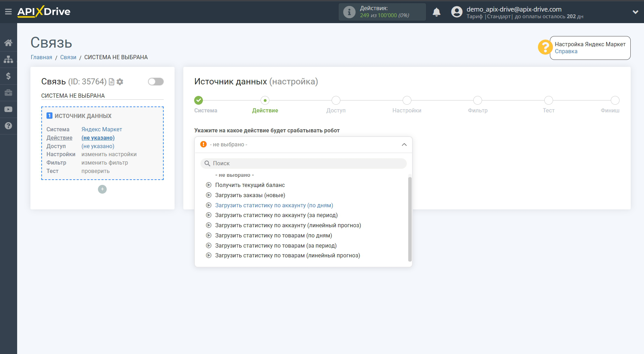The width and height of the screenshot is (644, 354).
Task: Choose account statistics 'за период' option
Action: pyautogui.click(x=276, y=215)
